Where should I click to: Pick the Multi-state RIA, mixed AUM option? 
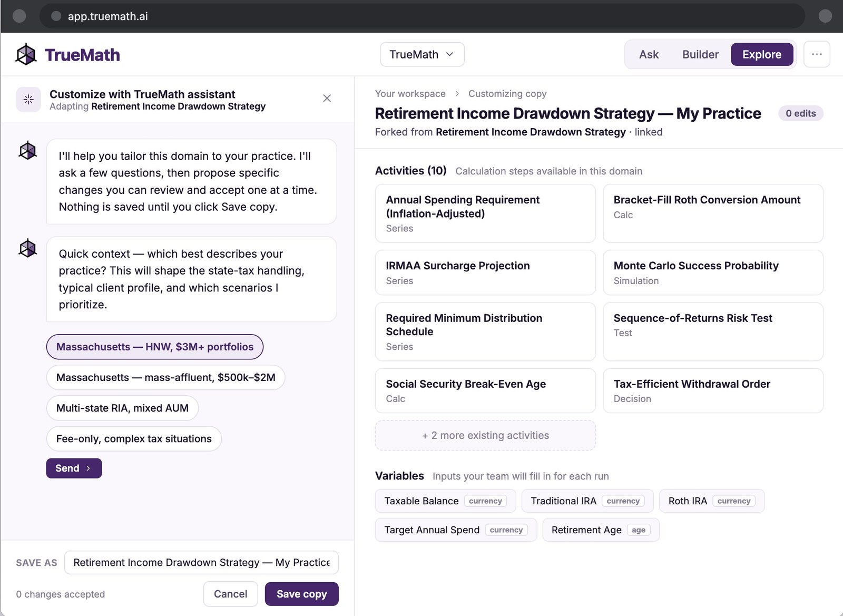pyautogui.click(x=122, y=408)
